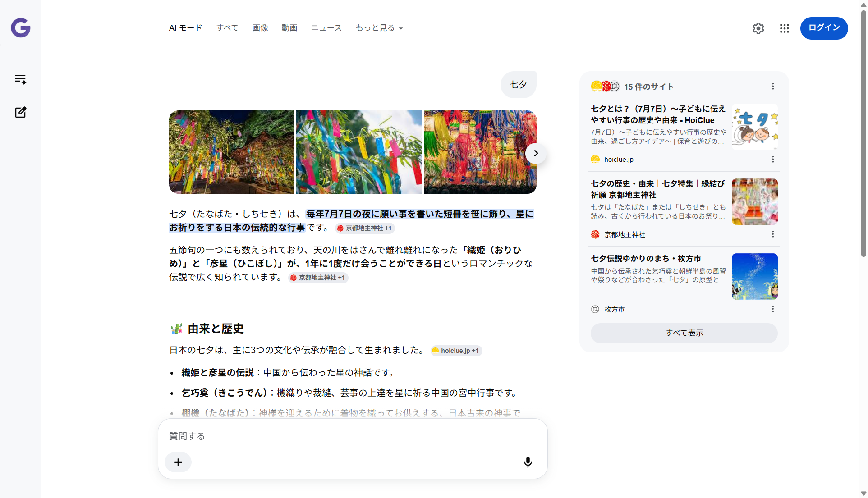This screenshot has width=868, height=498.
Task: Open the 京都地主神社 shrine thumbnail
Action: [754, 202]
